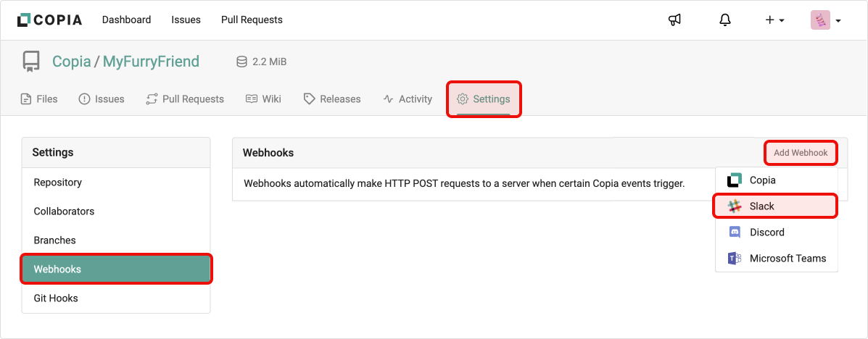Click repository book icon beside Copia

(x=32, y=62)
